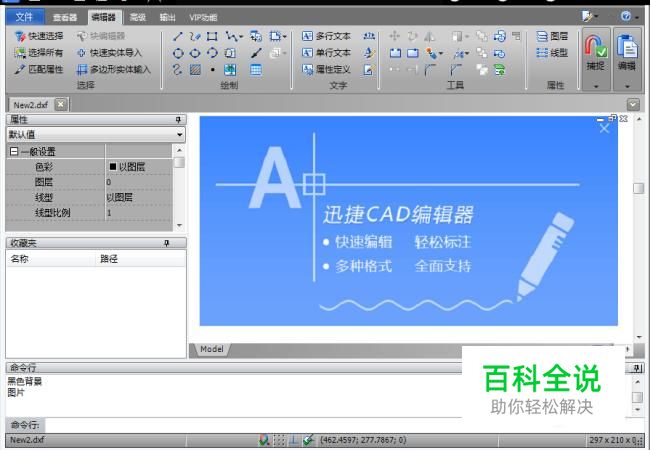Screen dimensions: 650x450
Task: Select the Rotate tool in 工具 group
Action: [x=412, y=36]
